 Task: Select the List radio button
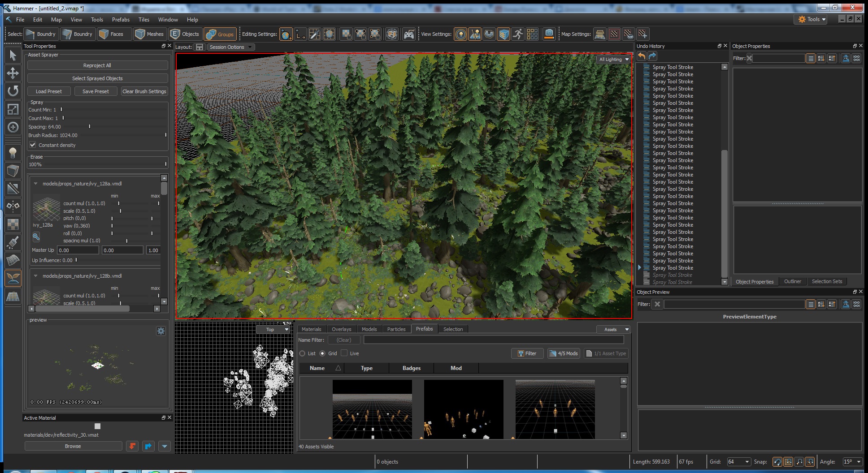[302, 353]
